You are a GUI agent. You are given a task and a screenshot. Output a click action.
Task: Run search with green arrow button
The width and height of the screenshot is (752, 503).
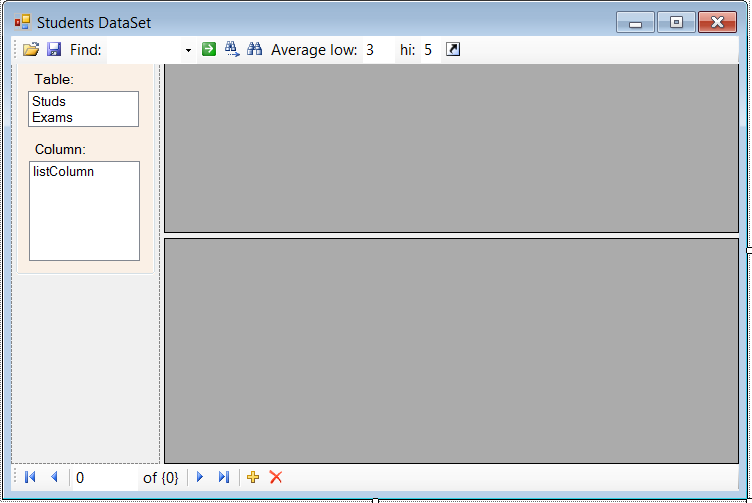pyautogui.click(x=209, y=49)
